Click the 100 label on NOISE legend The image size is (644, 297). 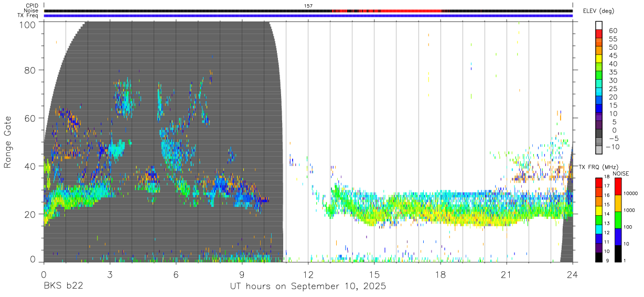pyautogui.click(x=628, y=227)
